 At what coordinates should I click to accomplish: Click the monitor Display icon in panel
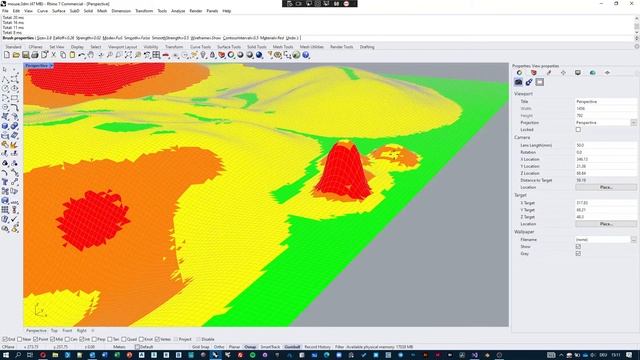578,73
